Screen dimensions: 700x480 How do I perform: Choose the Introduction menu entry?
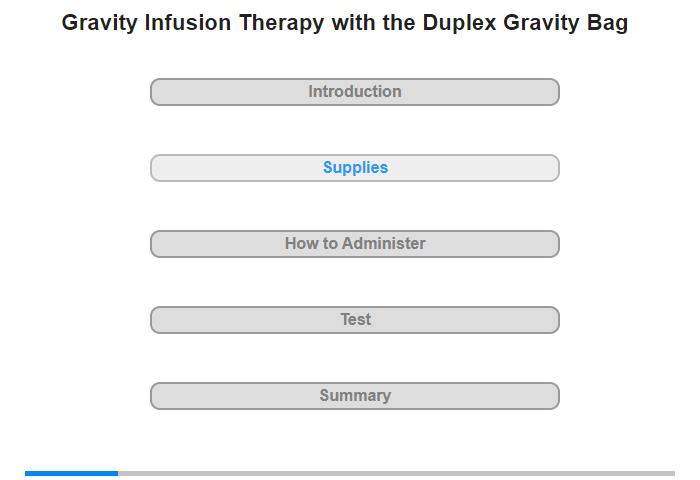(354, 92)
